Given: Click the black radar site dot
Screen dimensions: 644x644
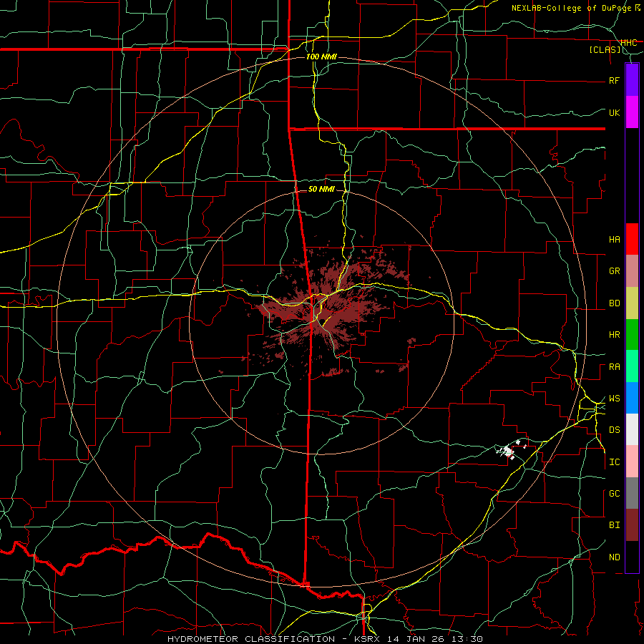Looking at the screenshot, I should tap(323, 321).
